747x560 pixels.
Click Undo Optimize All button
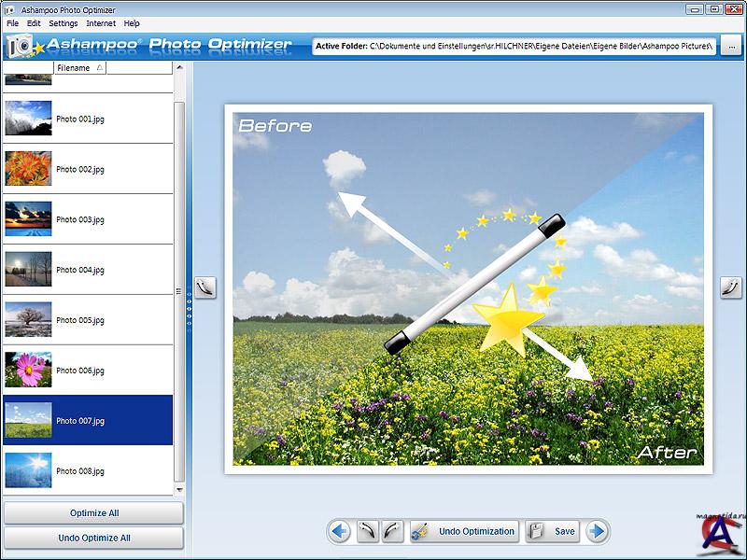coord(93,538)
